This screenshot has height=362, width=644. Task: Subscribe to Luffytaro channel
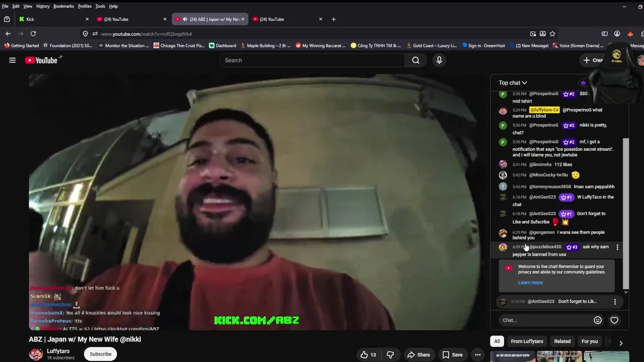pyautogui.click(x=101, y=354)
